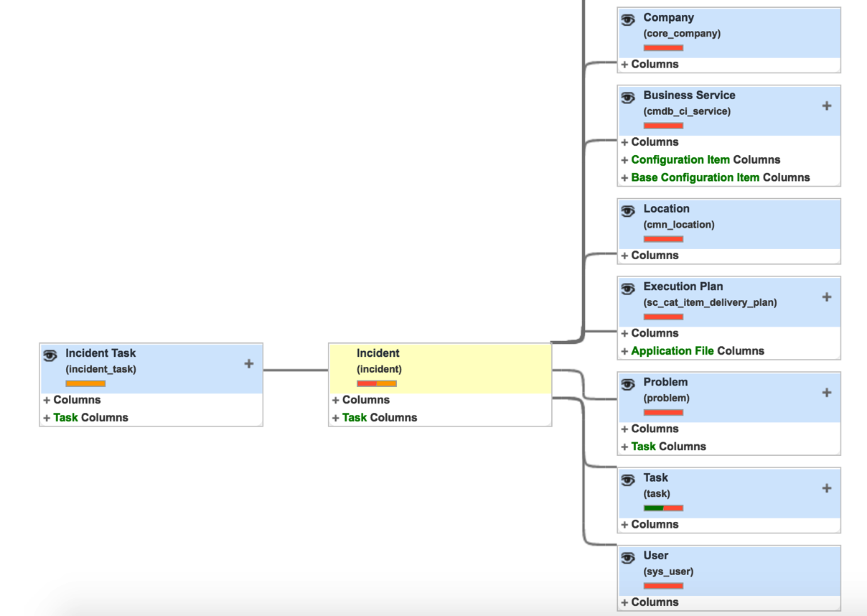Toggle the eye icon on Execution Plan table
867x616 pixels.
pos(628,289)
